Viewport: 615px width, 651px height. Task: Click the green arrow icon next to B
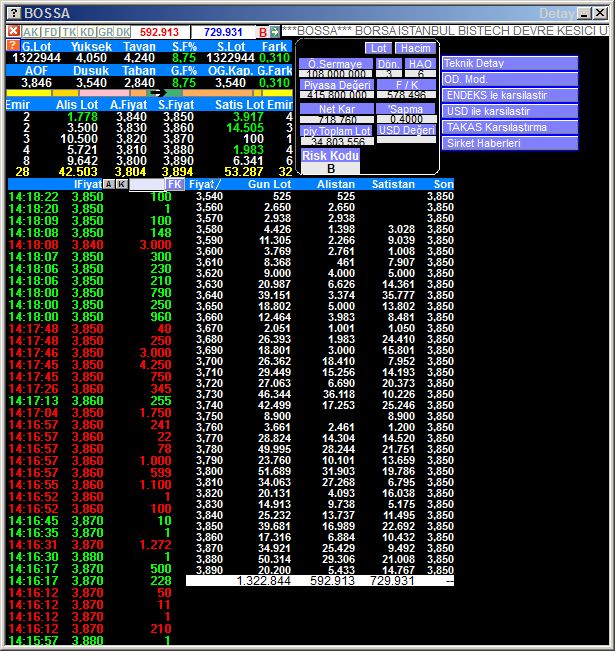(x=274, y=32)
